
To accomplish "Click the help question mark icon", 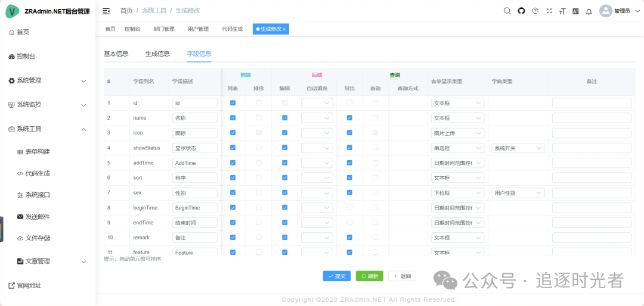I will [535, 11].
